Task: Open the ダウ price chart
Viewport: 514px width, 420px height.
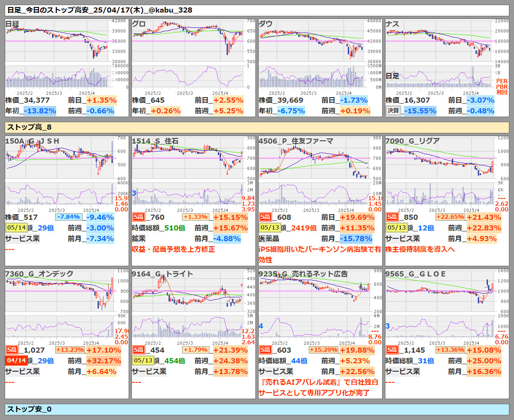Action: [x=311, y=41]
